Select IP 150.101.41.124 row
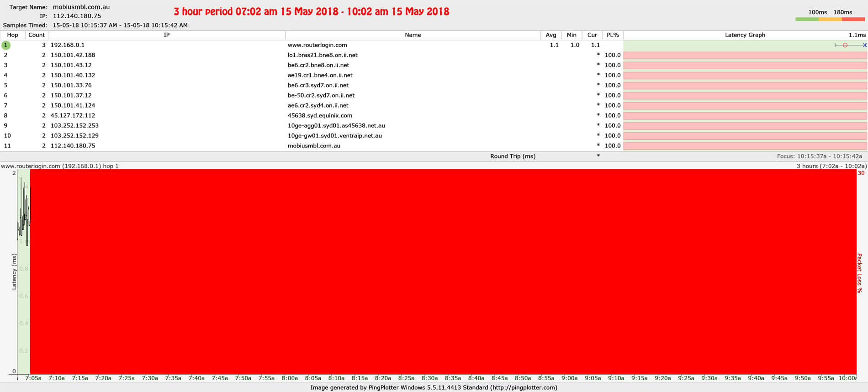 [x=73, y=105]
